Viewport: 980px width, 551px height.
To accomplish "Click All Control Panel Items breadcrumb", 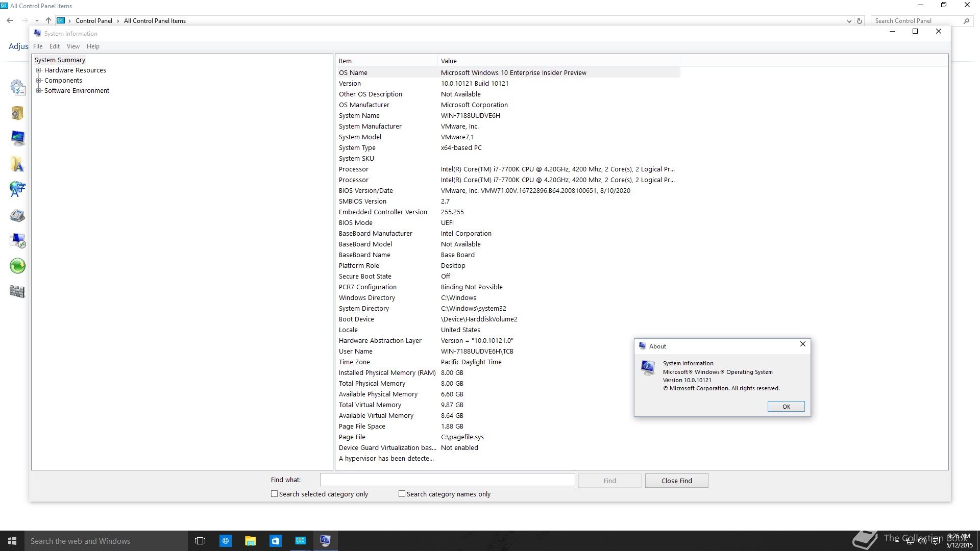I will tap(155, 21).
